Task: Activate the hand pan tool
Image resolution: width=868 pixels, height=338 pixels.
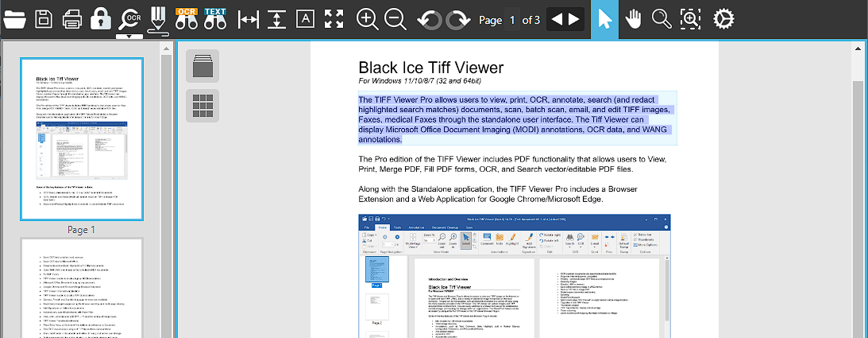Action: pos(633,19)
